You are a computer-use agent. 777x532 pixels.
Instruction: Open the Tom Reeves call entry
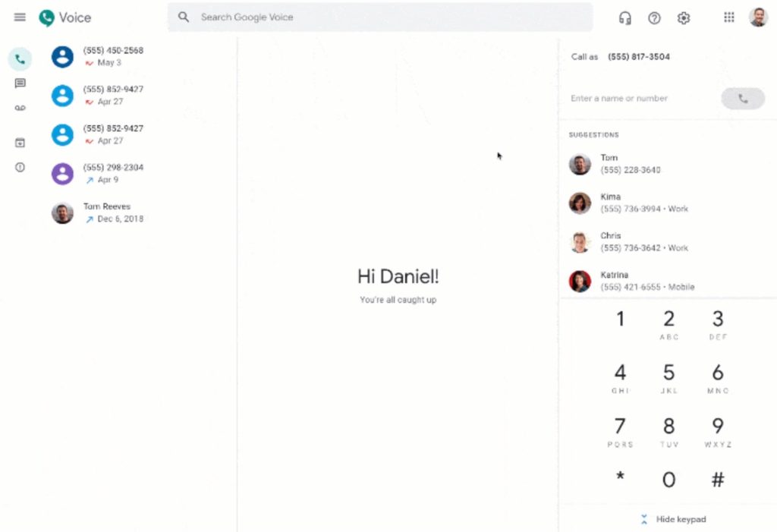click(x=140, y=212)
